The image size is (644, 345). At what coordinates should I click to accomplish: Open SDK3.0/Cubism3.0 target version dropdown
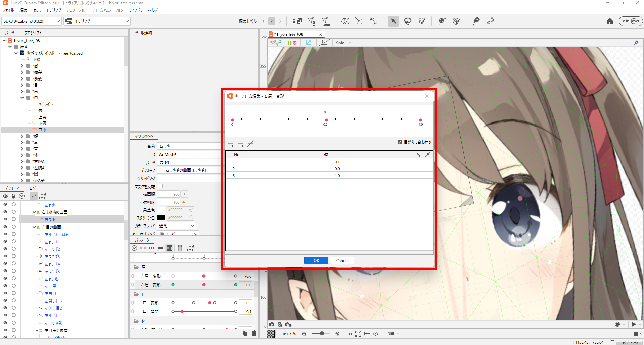(32, 21)
